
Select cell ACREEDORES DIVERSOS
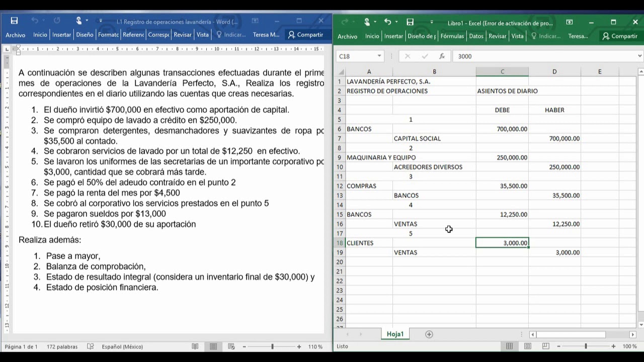click(434, 167)
